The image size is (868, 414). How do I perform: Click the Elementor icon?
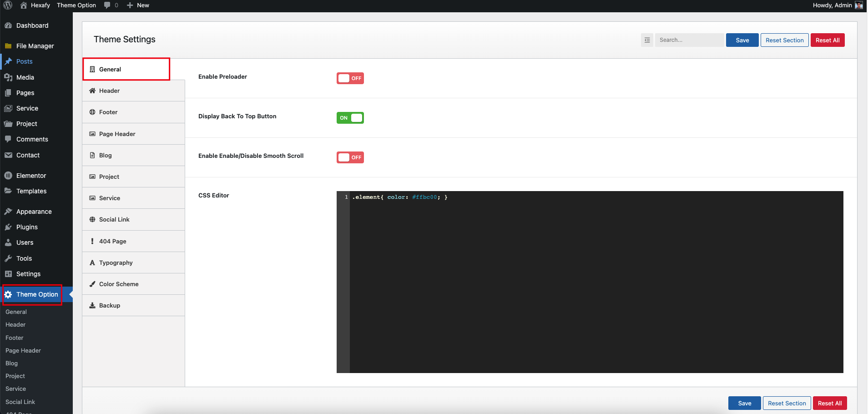coord(8,176)
